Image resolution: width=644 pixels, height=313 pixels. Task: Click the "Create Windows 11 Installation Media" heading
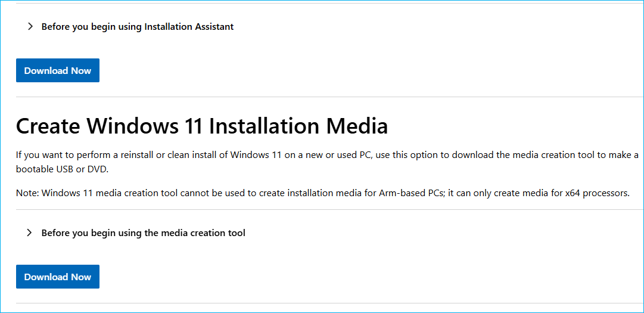[202, 126]
